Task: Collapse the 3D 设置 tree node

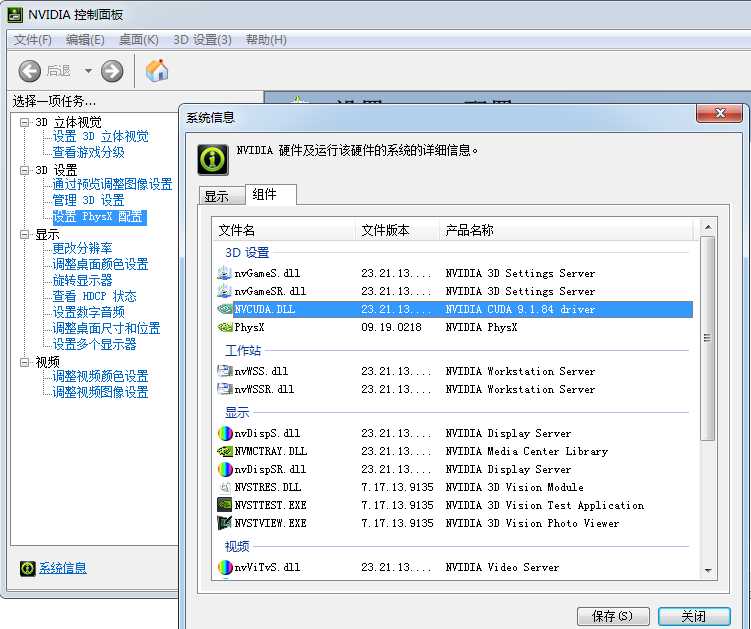Action: coord(24,170)
